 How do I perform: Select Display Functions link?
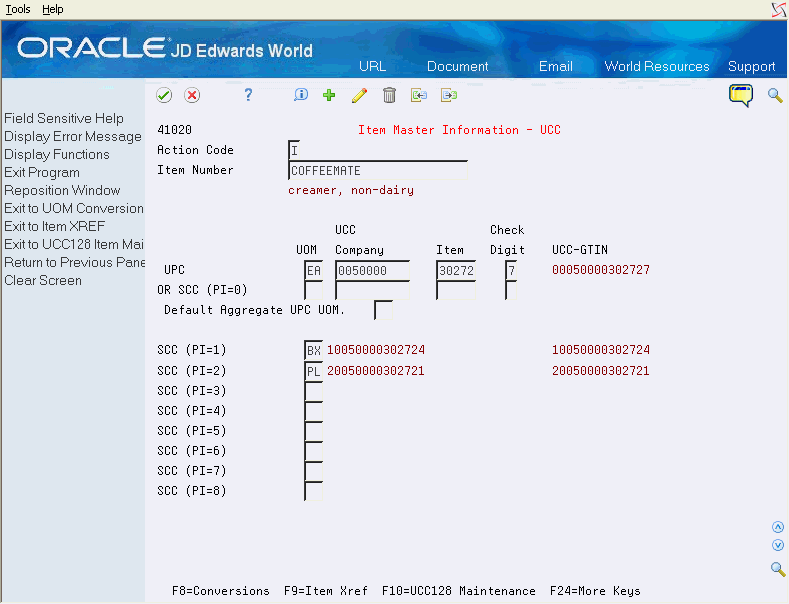[x=57, y=155]
